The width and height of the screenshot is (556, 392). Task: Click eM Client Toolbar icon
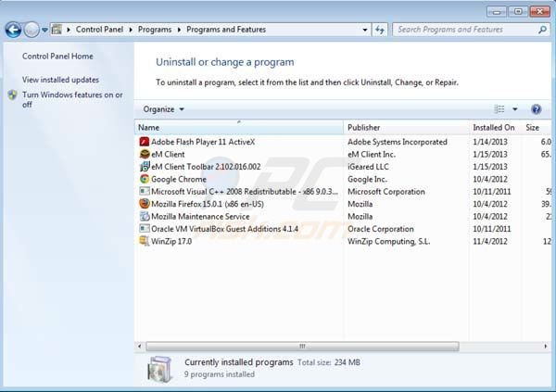(x=145, y=167)
